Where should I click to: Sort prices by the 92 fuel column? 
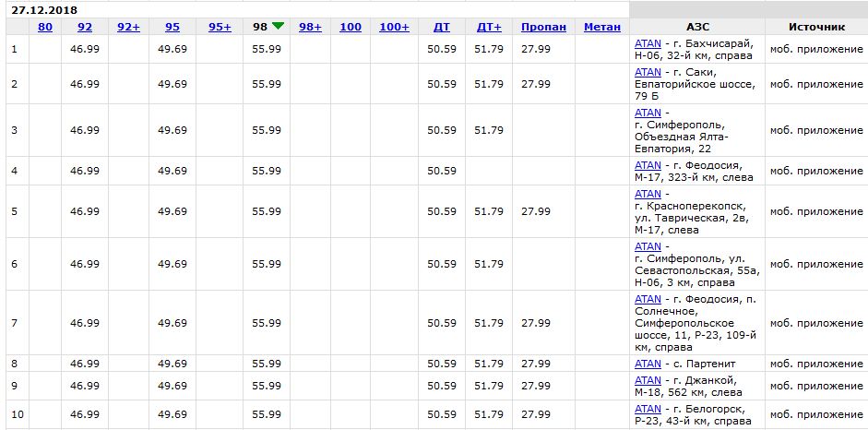point(85,27)
